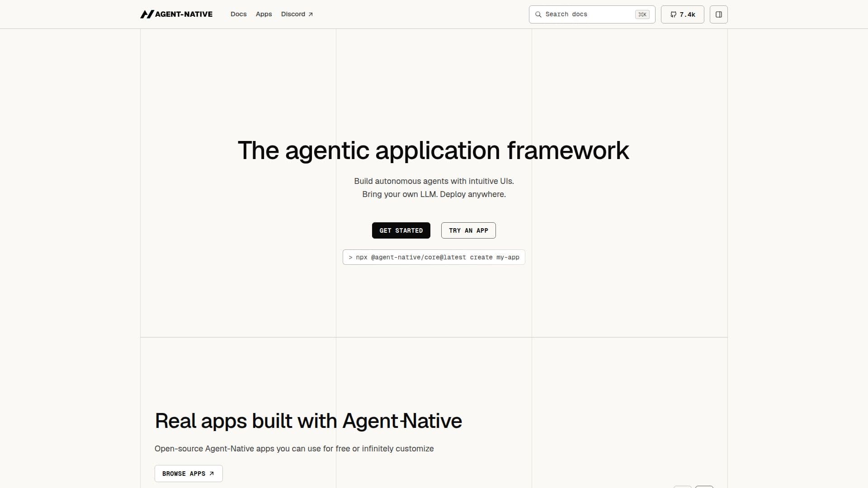Viewport: 868px width, 488px height.
Task: Click 'The agentic application framework' heading
Action: [x=434, y=150]
